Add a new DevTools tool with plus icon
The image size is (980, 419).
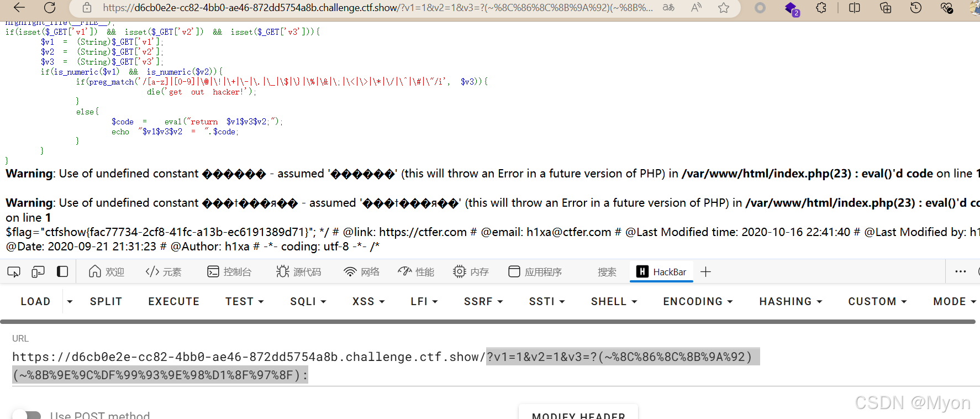click(705, 272)
